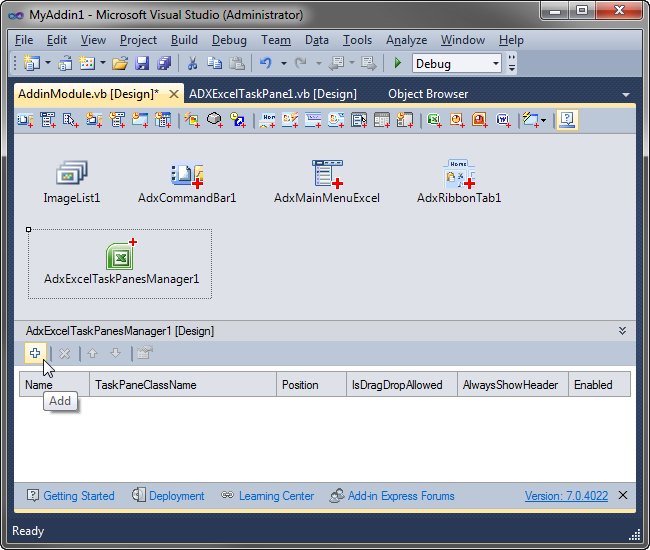Click the help icon in the Add-in Express toolbar
This screenshot has width=650, height=550.
point(567,120)
